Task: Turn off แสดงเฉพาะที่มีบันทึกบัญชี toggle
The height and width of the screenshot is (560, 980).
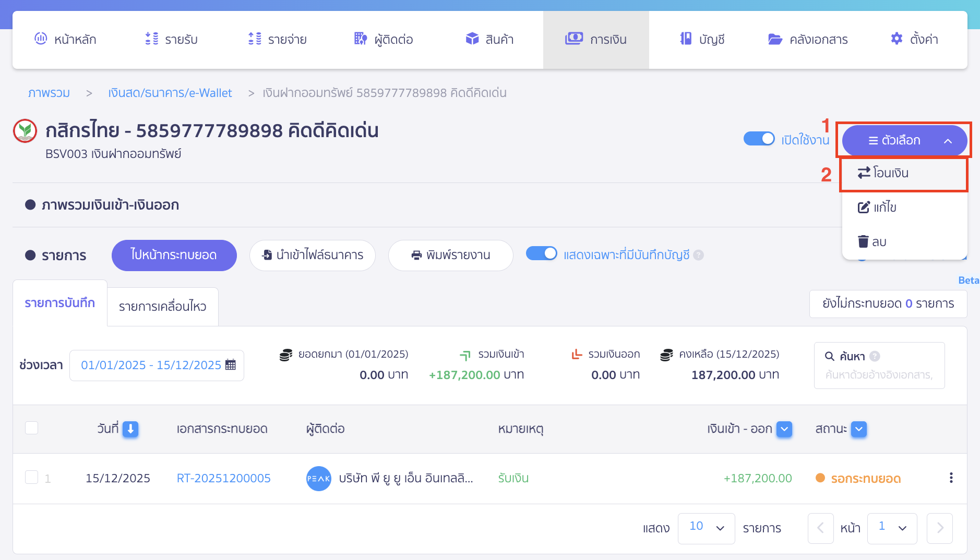Action: click(543, 253)
